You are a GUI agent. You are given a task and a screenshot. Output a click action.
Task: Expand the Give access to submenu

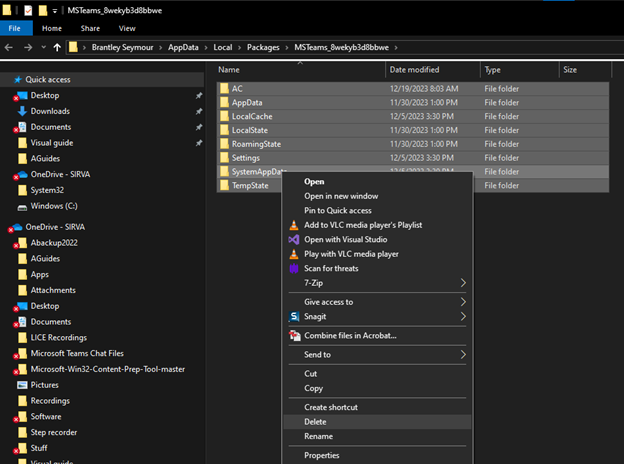click(378, 302)
